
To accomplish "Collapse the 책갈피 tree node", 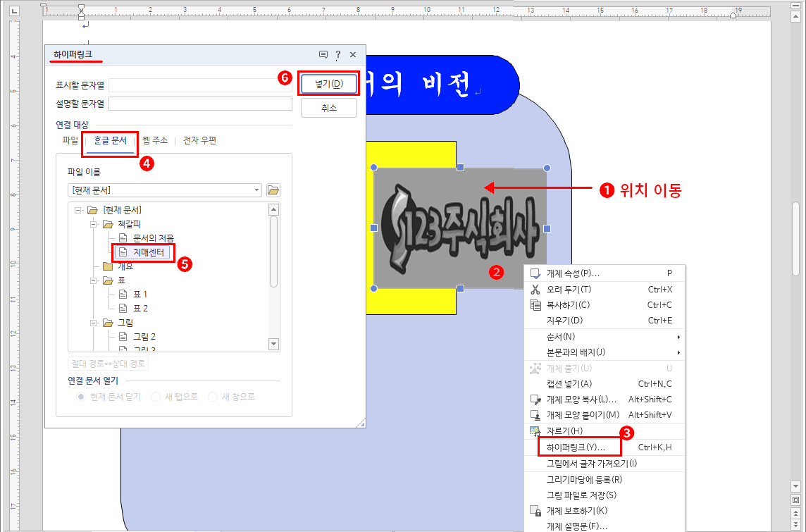I will [x=94, y=224].
